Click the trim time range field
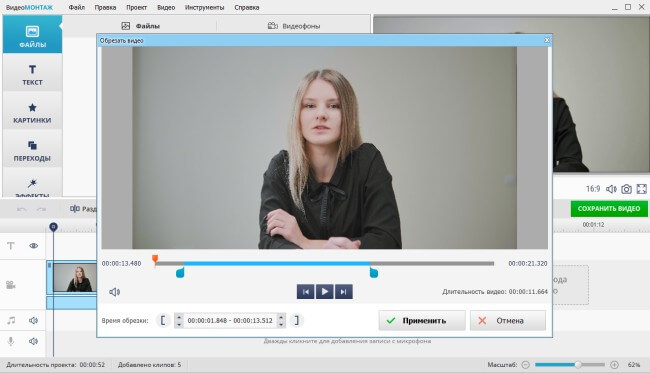The height and width of the screenshot is (373, 650). 230,320
